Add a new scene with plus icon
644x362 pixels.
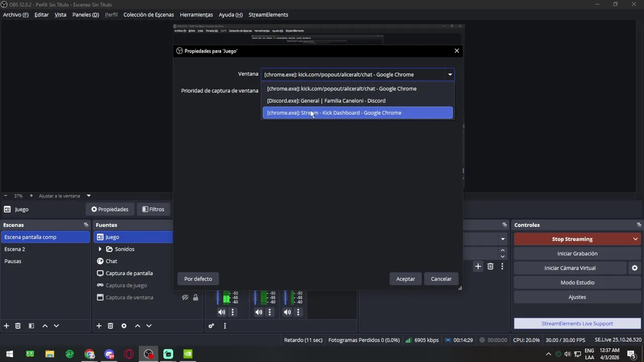[7, 326]
